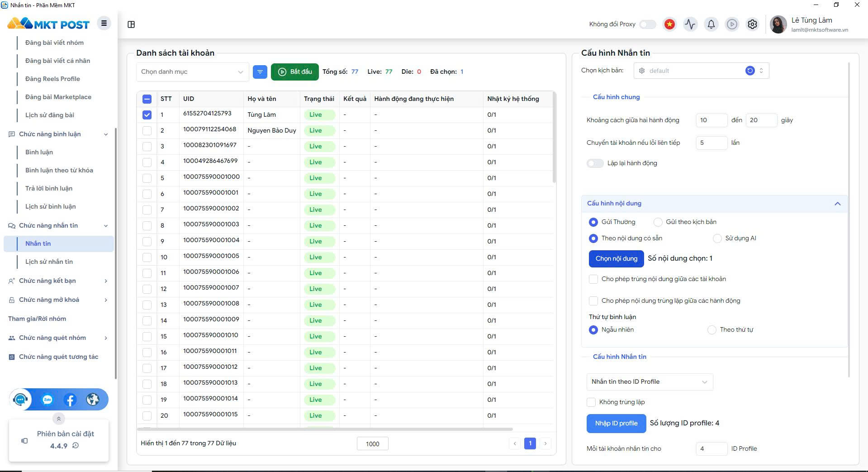Click the play tutorial icon in header

coord(732,24)
